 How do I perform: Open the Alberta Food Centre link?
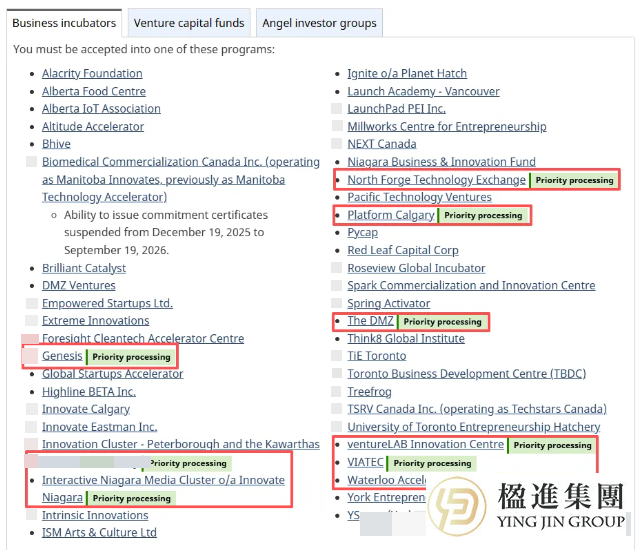(94, 91)
